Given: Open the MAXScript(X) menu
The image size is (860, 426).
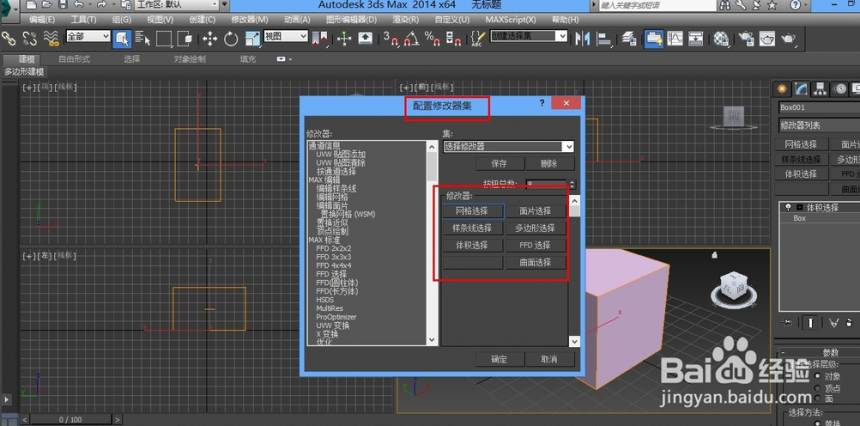Looking at the screenshot, I should tap(511, 19).
